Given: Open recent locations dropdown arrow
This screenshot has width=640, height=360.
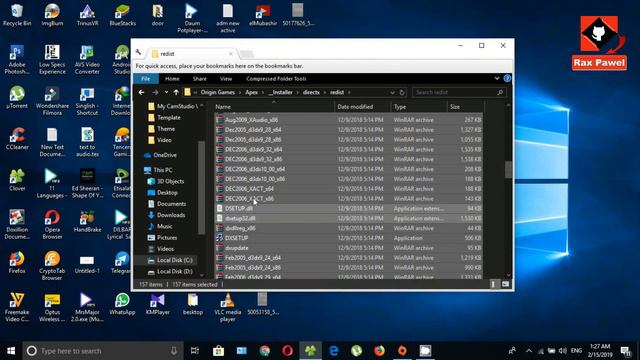Looking at the screenshot, I should coord(166,93).
